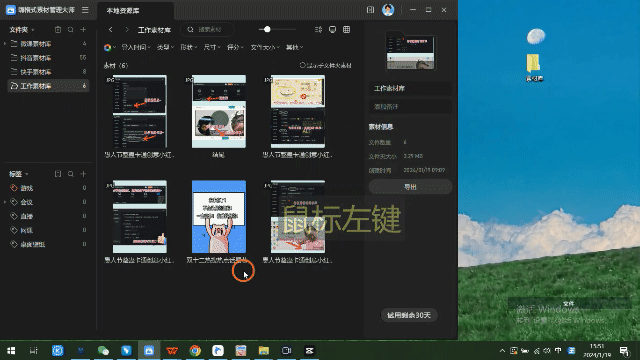This screenshot has width=640, height=360.
Task: Open the taskbar clock and date
Action: [x=597, y=351]
